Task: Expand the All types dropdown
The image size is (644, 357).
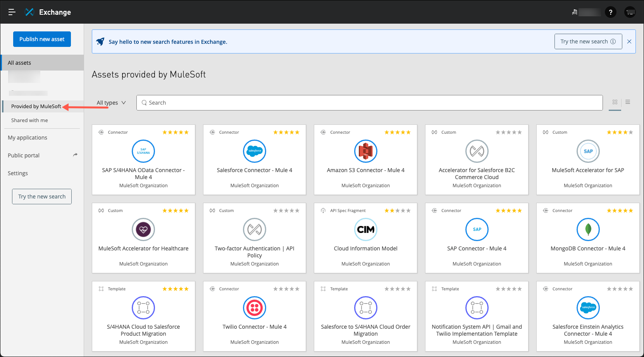Action: click(111, 103)
